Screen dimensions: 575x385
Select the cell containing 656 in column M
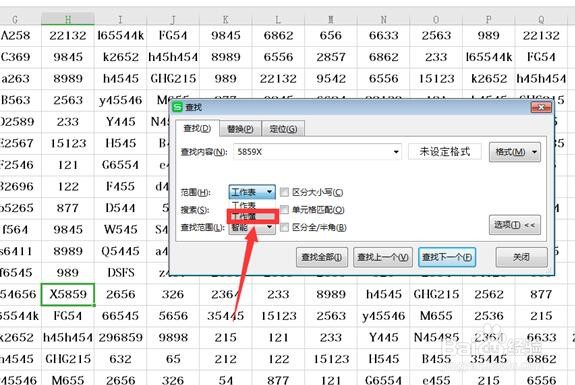331,36
